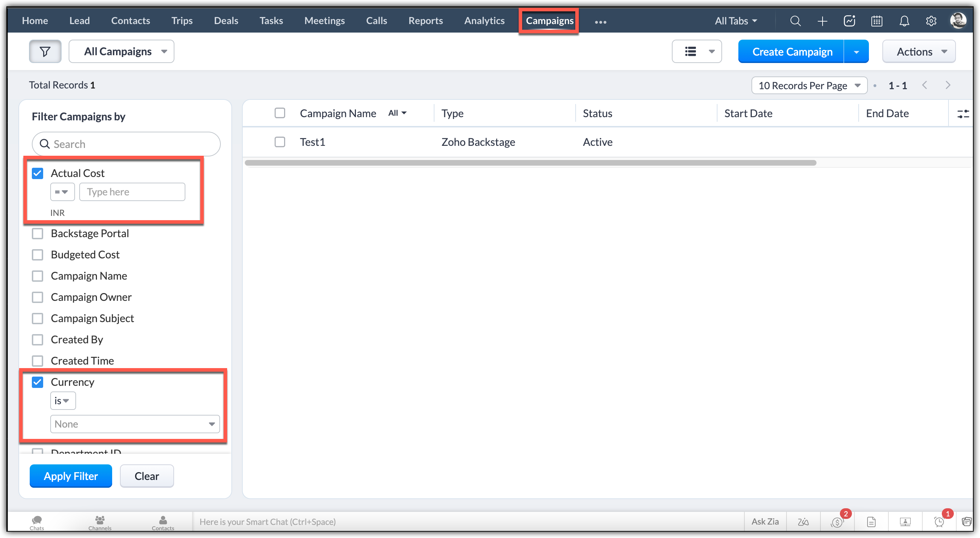Click the Create Campaign button
The width and height of the screenshot is (980, 538).
point(792,51)
